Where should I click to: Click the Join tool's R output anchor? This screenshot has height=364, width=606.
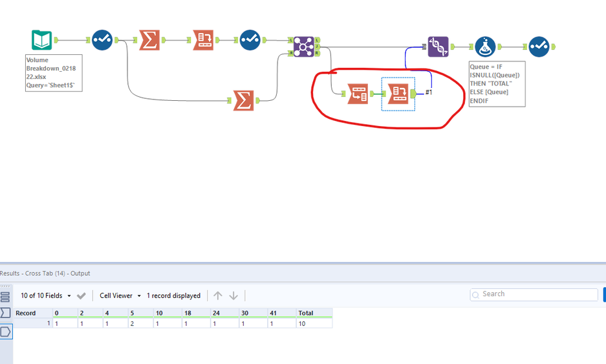[318, 53]
